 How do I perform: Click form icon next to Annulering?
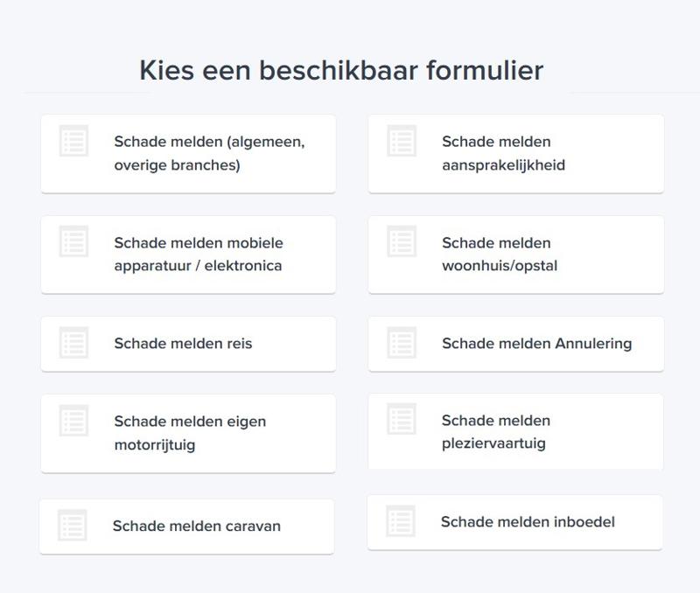pos(402,343)
